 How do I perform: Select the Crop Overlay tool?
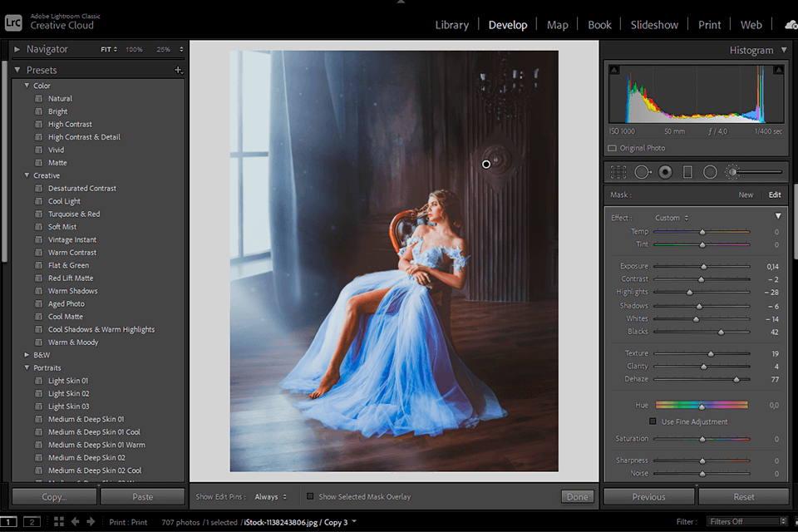tap(618, 172)
